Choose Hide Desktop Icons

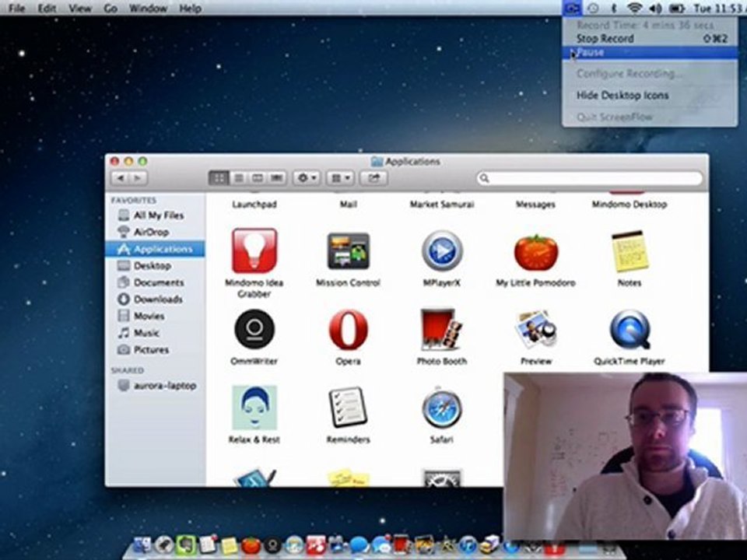pyautogui.click(x=650, y=95)
